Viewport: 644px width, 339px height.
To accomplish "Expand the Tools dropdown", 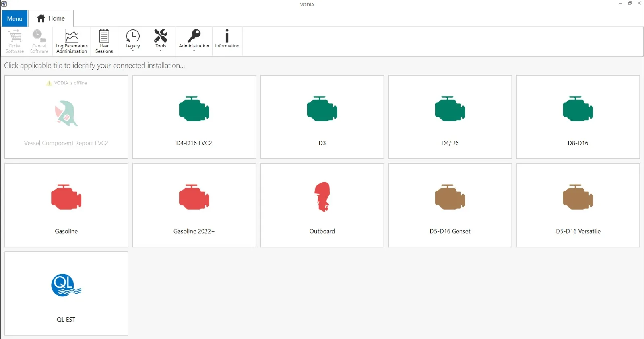I will (x=161, y=40).
